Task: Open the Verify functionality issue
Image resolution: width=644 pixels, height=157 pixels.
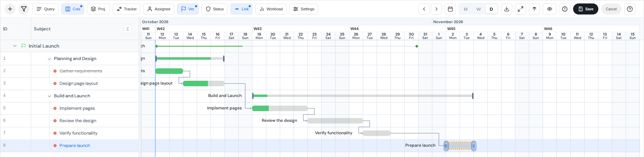Action: click(79, 133)
